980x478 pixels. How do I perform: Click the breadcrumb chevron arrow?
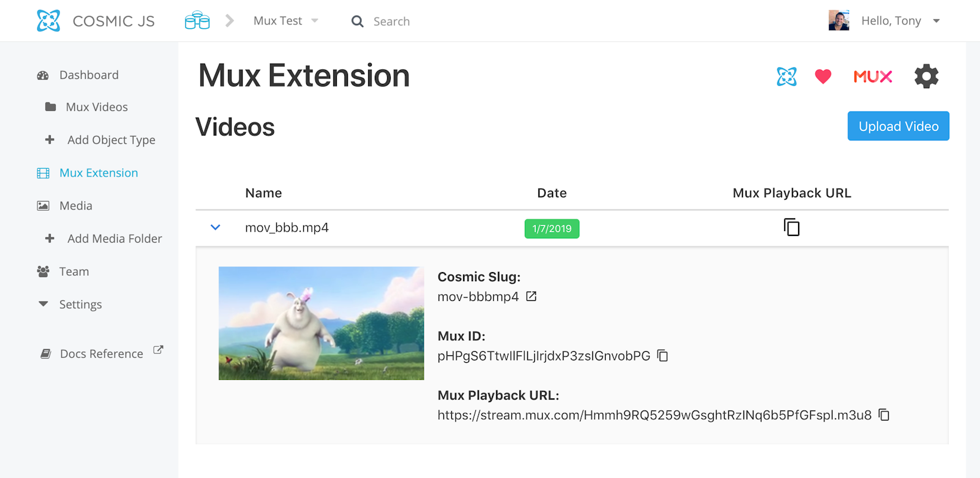230,21
